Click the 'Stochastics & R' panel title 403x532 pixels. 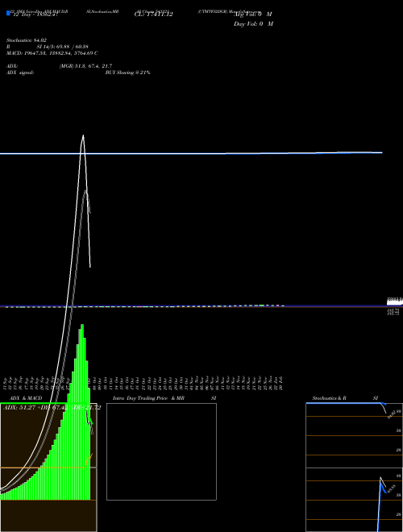point(329,398)
